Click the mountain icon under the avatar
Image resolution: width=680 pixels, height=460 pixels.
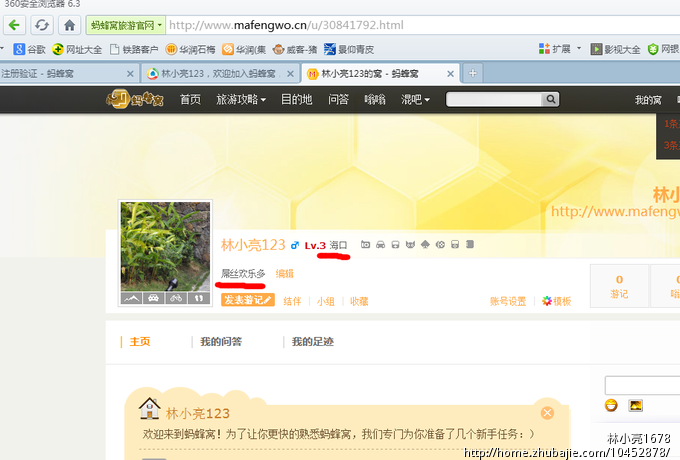(131, 298)
